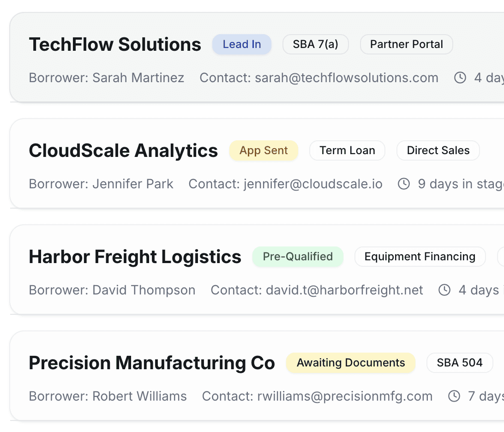
Task: Click the Equipment Financing tag
Action: 420,257
